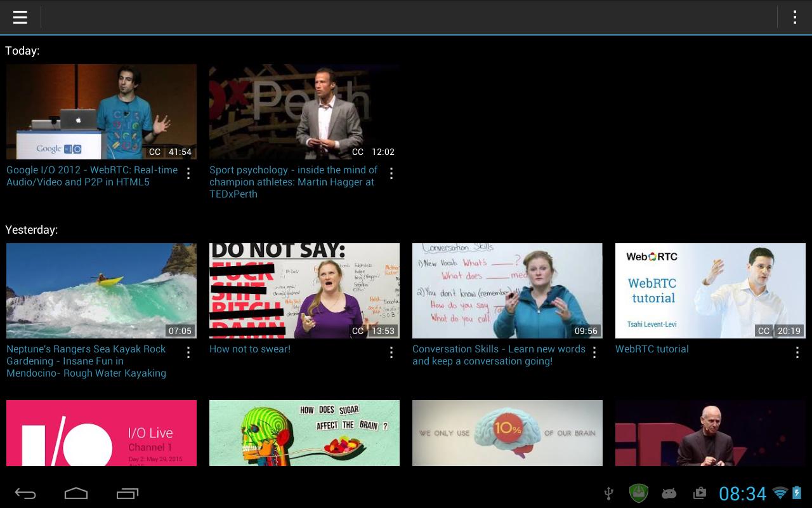Open the top-right overflow options menu
The image size is (812, 508).
(x=794, y=17)
